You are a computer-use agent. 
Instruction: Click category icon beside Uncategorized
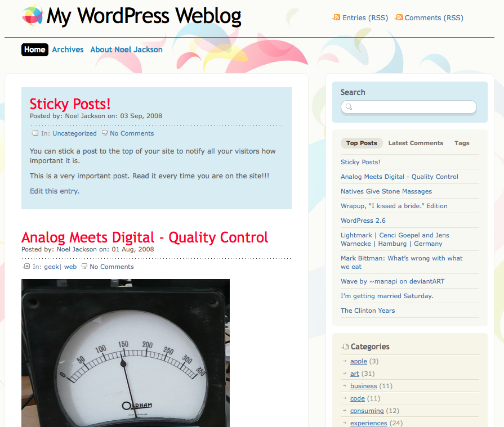click(35, 133)
